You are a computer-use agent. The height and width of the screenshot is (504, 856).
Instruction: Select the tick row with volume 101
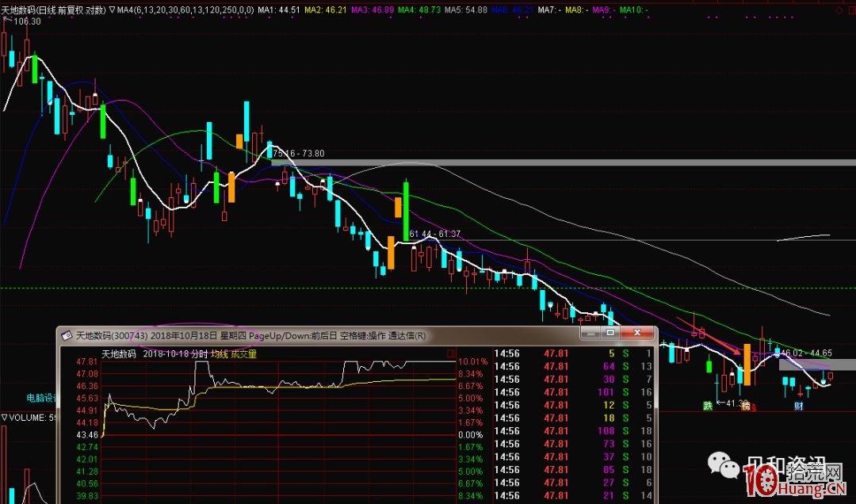coord(573,392)
